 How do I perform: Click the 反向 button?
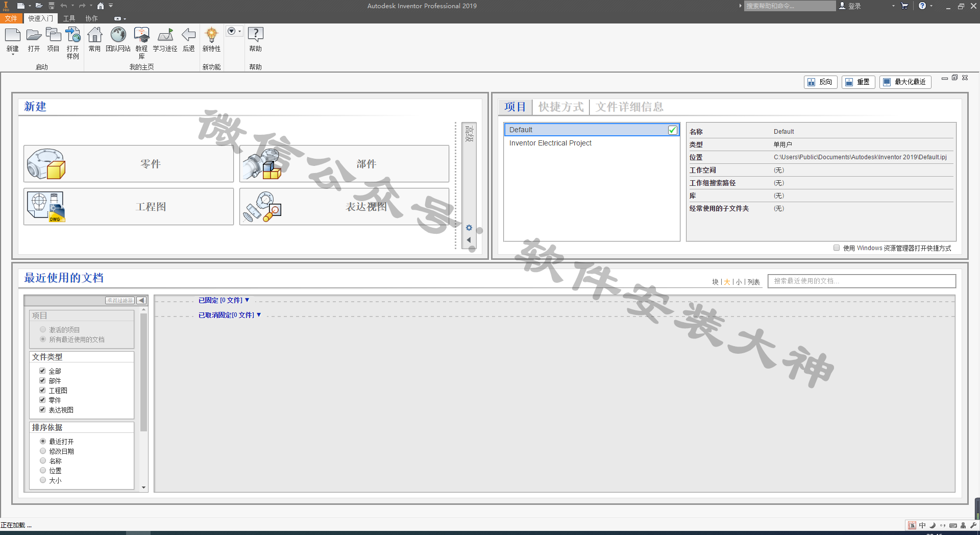820,82
